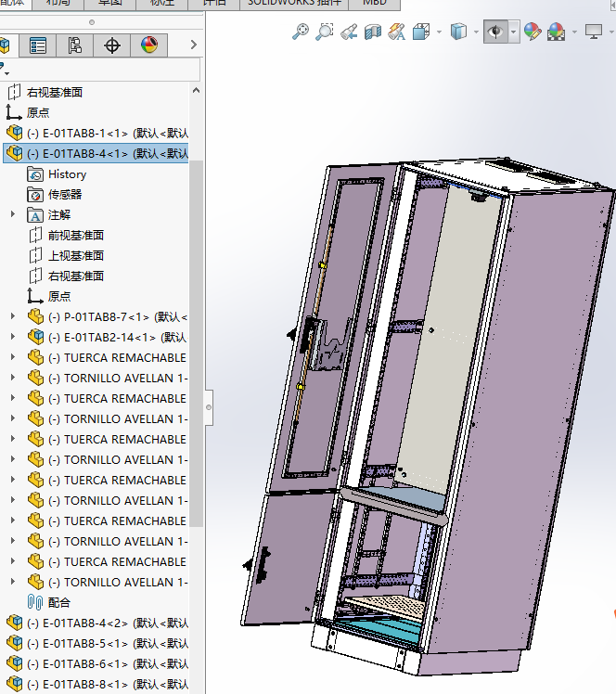616x694 pixels.
Task: Select 原点 origin under E-01TAB8-4<1>
Action: [x=59, y=297]
